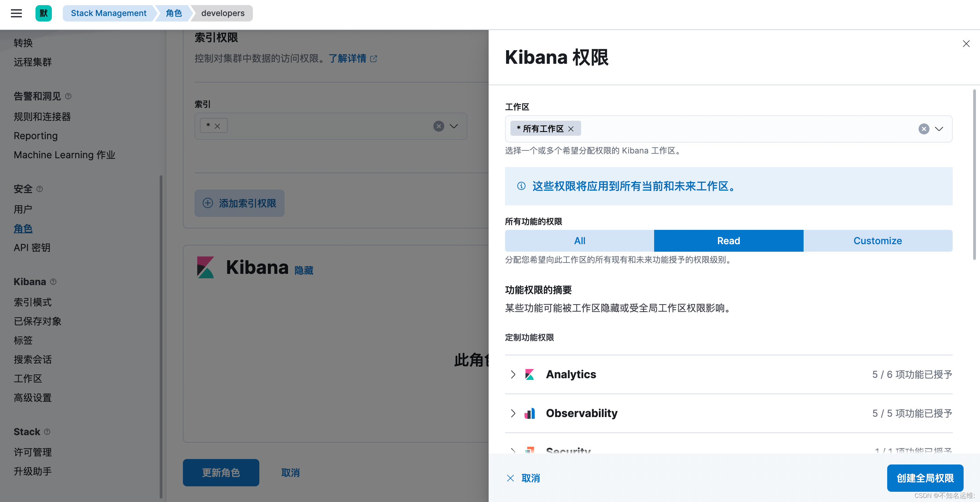Clear the workspace combo box selection
980x502 pixels.
click(x=924, y=129)
